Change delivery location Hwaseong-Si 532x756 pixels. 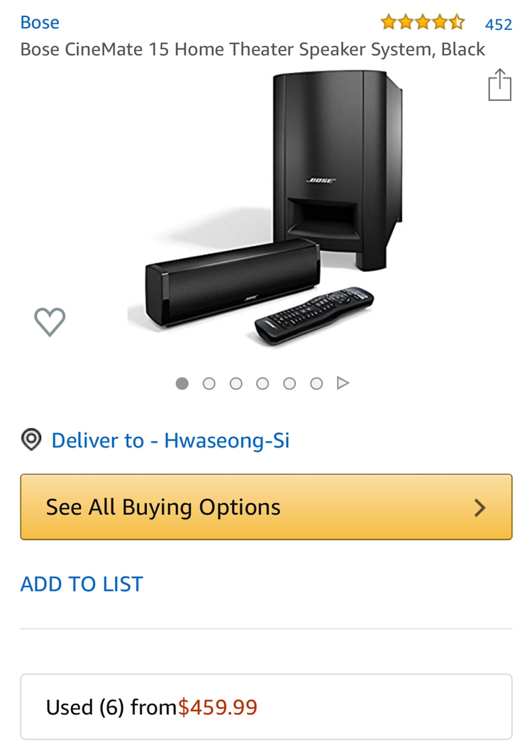pyautogui.click(x=170, y=440)
